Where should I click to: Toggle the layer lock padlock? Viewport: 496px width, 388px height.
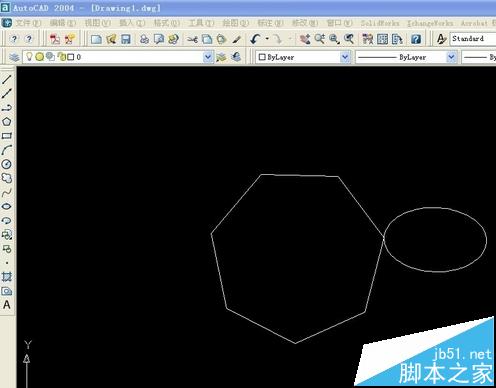coord(61,57)
